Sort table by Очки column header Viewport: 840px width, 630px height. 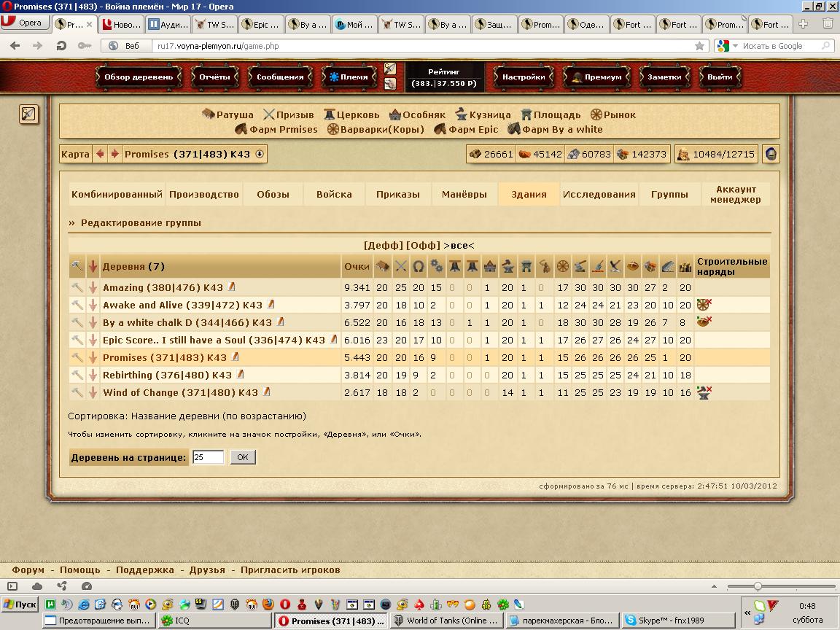357,267
